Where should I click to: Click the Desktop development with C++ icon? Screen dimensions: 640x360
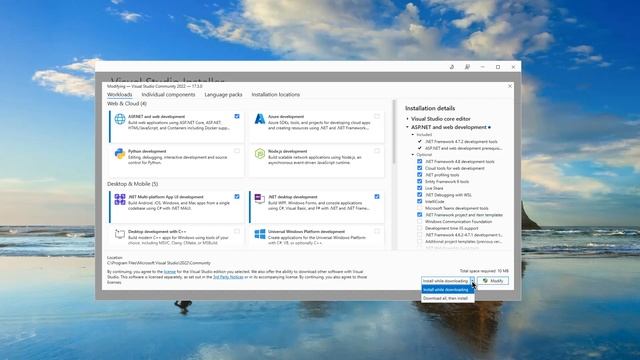click(x=120, y=234)
